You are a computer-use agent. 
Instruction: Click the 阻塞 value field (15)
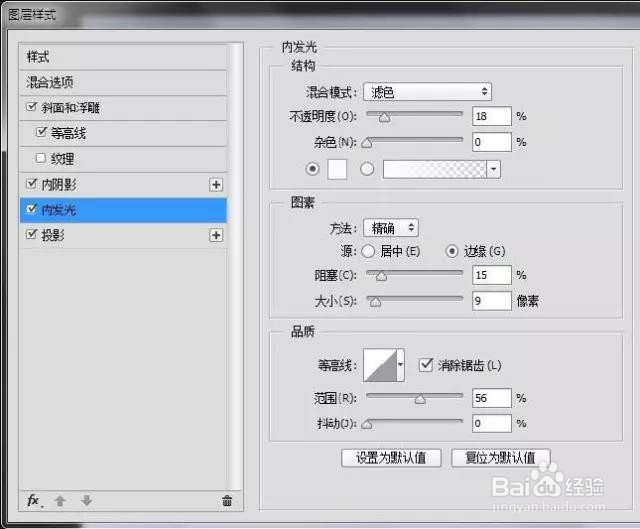(x=491, y=275)
